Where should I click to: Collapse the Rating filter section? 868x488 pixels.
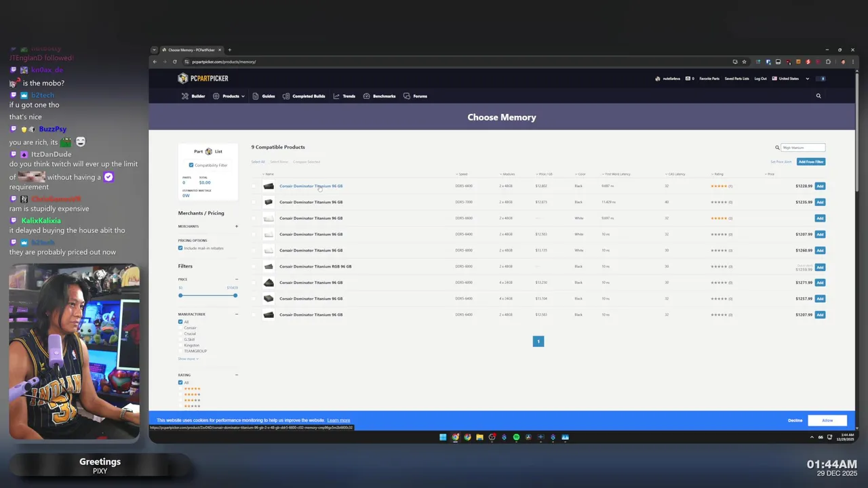pyautogui.click(x=237, y=375)
